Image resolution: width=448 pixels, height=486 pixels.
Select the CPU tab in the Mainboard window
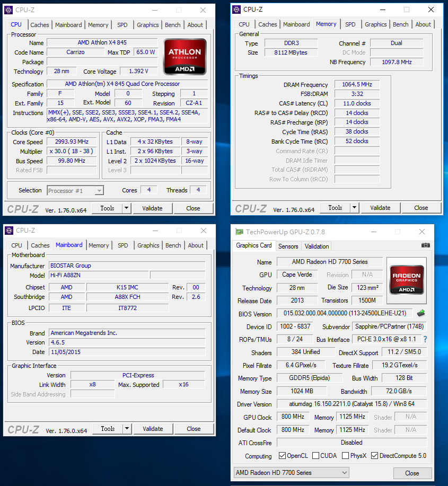coord(17,245)
